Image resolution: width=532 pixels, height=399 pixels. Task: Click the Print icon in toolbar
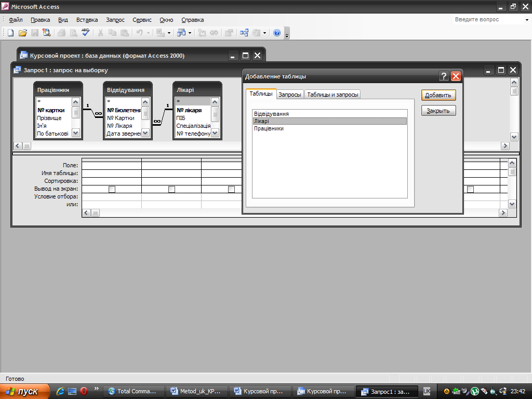coord(61,33)
